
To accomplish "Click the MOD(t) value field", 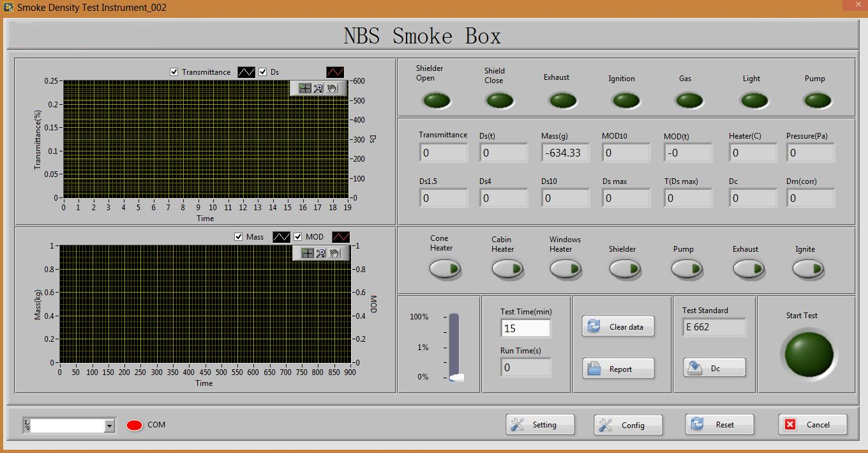I will 688,153.
